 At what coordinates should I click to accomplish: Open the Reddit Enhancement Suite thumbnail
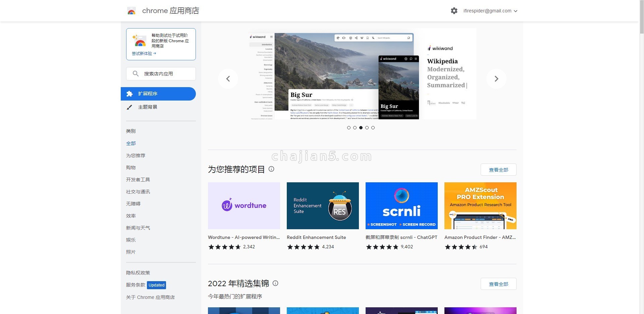[323, 206]
